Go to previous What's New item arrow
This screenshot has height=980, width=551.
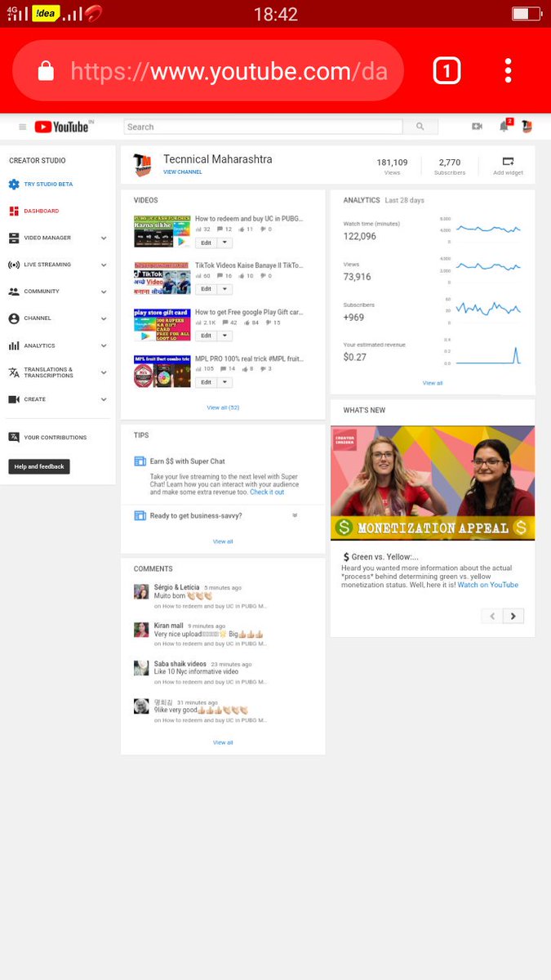click(492, 616)
